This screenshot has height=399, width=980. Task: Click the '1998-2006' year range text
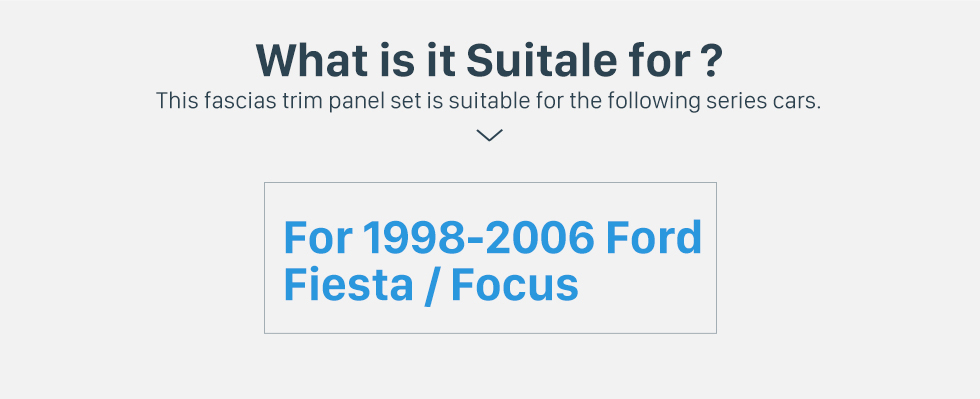tap(478, 238)
